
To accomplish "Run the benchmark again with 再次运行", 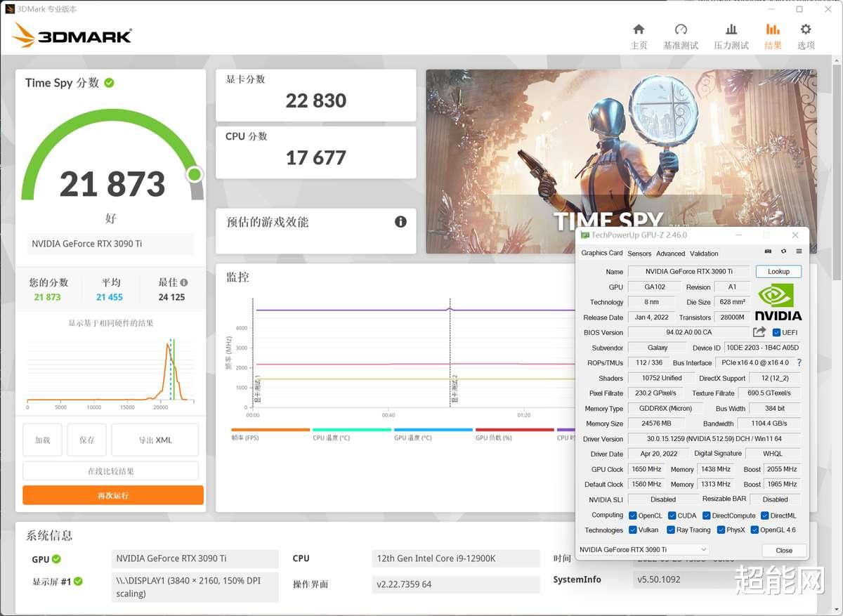I will click(x=112, y=495).
